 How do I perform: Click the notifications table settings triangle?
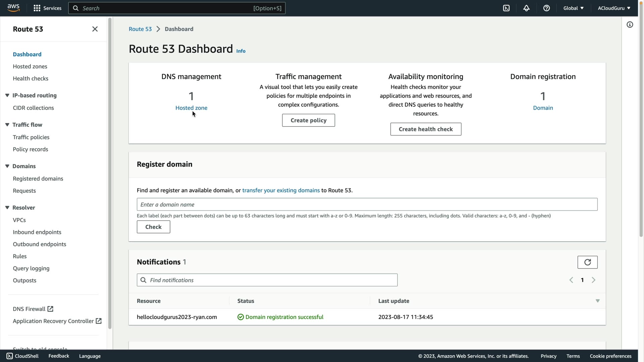click(597, 301)
